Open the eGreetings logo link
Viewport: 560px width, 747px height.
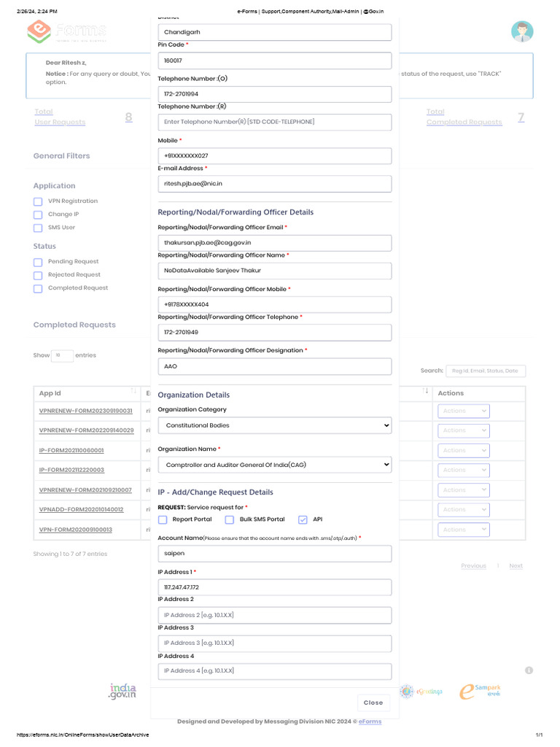(x=421, y=691)
